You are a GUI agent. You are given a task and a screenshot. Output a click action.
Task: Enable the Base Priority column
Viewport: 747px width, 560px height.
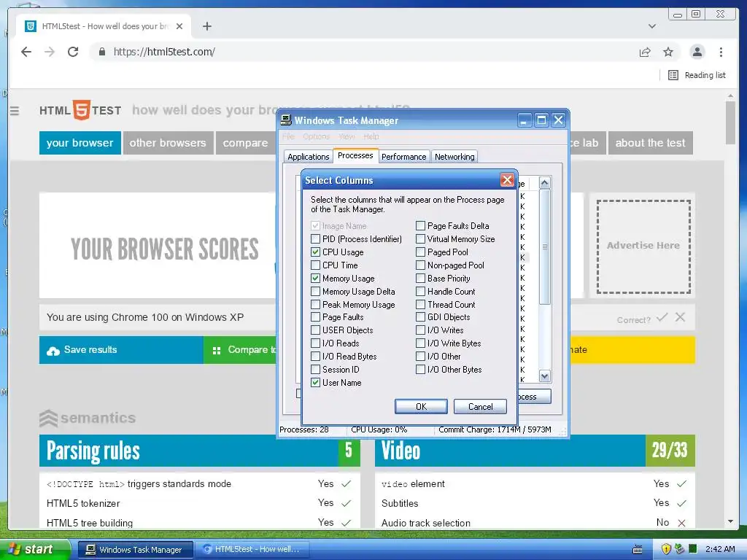pyautogui.click(x=421, y=278)
